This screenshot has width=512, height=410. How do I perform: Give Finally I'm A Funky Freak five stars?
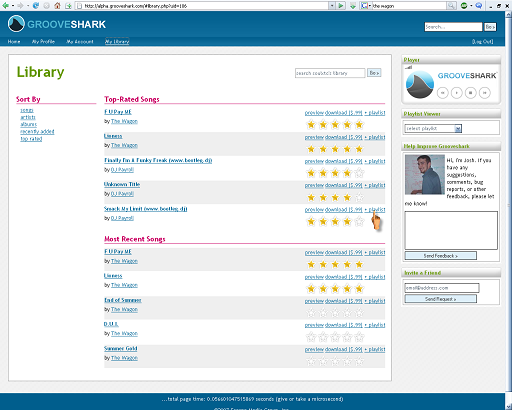coord(359,173)
